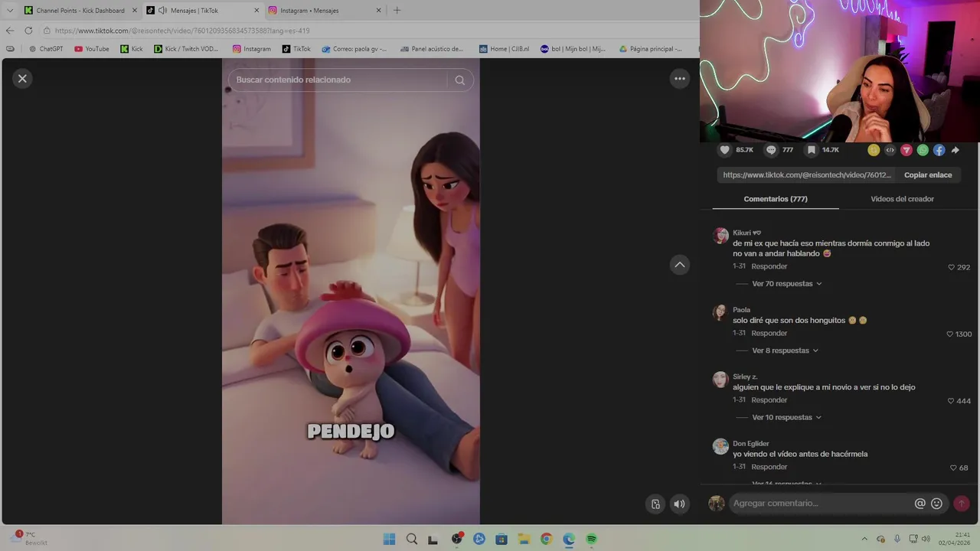Open more share options arrow icon
The height and width of the screenshot is (551, 980).
[x=955, y=150]
